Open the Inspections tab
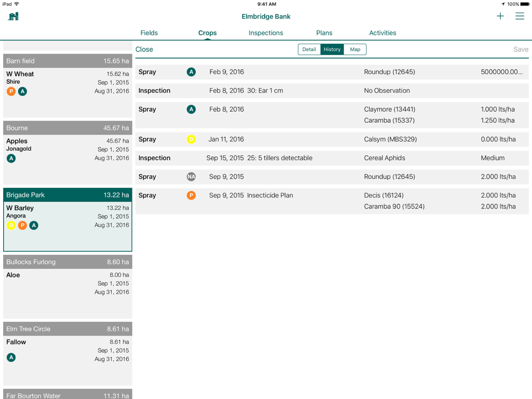The width and height of the screenshot is (532, 399). (265, 33)
